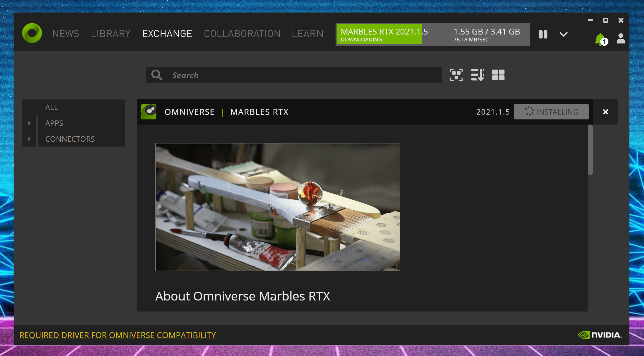
Task: Go to the LEARN tab
Action: [x=307, y=34]
